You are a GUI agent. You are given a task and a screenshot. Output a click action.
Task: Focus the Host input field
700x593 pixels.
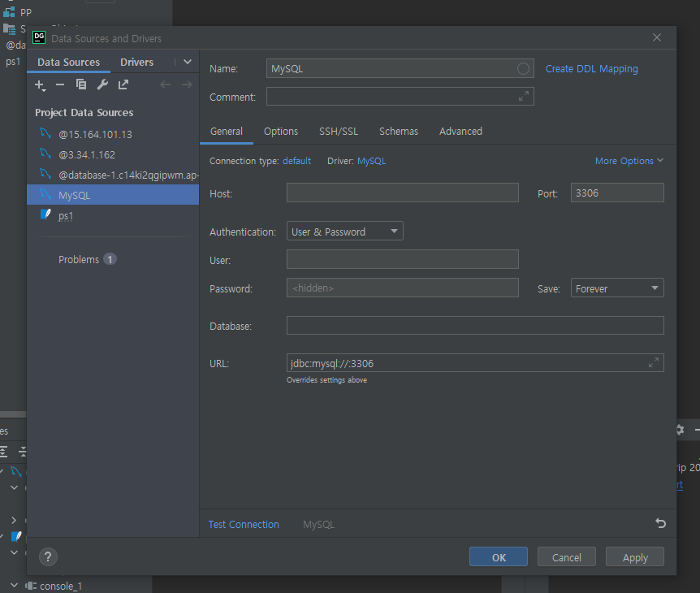point(402,193)
